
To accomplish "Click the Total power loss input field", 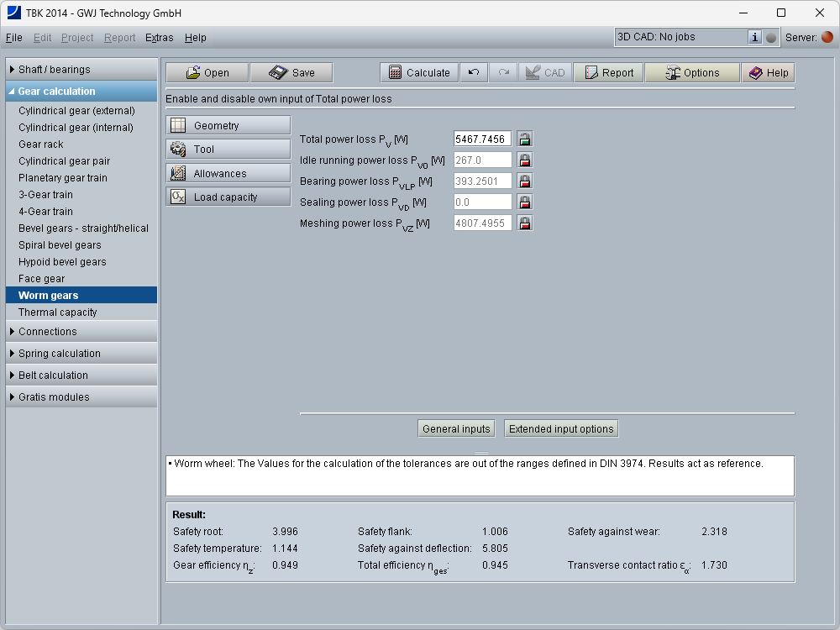I will pos(482,139).
